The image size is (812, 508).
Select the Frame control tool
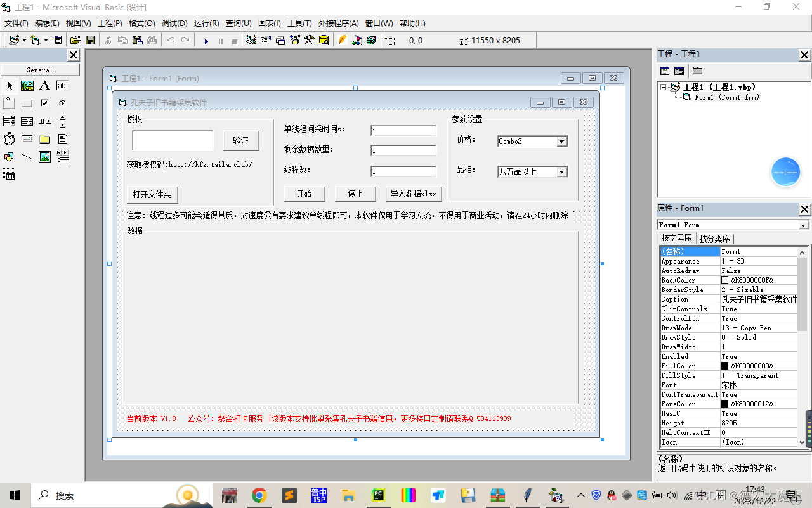tap(10, 103)
